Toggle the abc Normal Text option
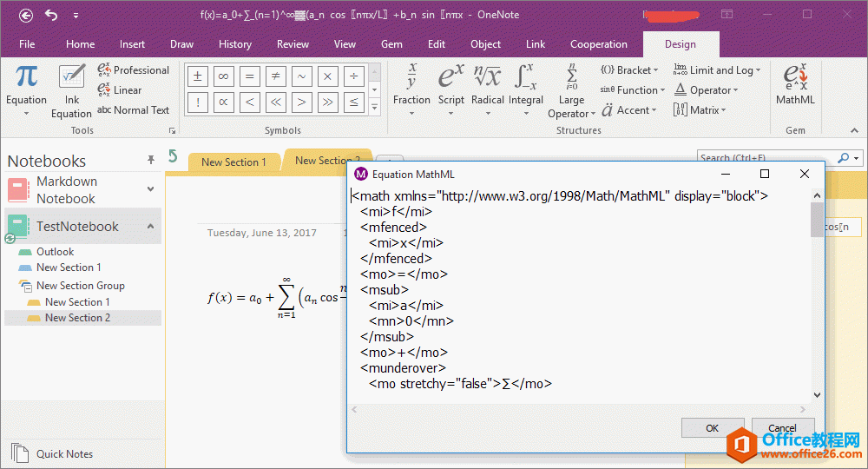The width and height of the screenshot is (868, 469). pos(134,109)
